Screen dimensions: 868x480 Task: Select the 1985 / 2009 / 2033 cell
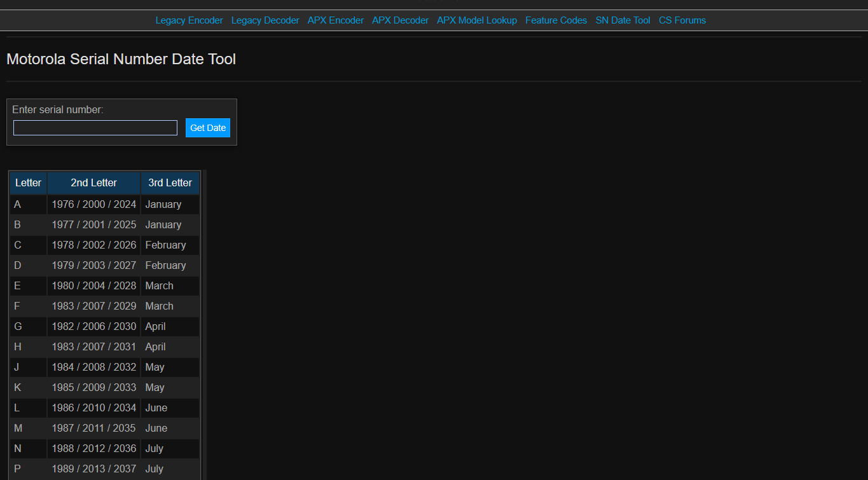point(94,388)
